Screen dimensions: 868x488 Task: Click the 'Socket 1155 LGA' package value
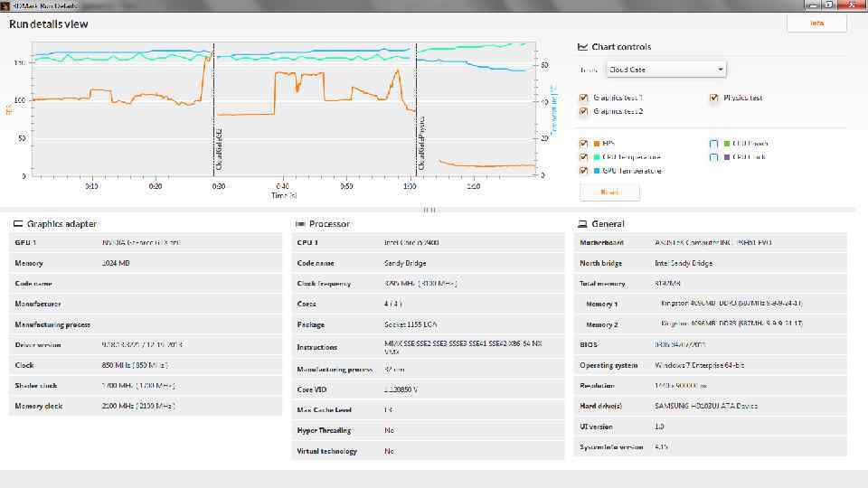pyautogui.click(x=410, y=324)
